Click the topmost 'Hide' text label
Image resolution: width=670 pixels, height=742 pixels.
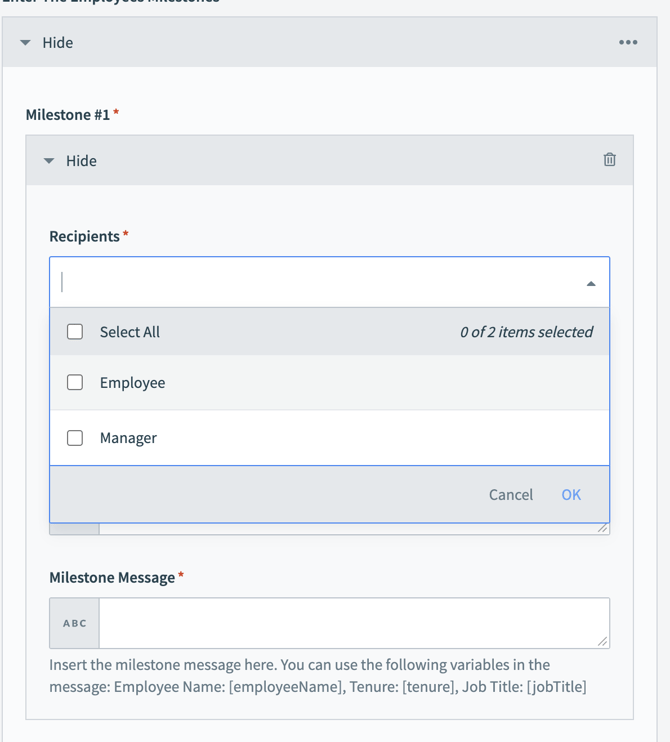coord(58,43)
